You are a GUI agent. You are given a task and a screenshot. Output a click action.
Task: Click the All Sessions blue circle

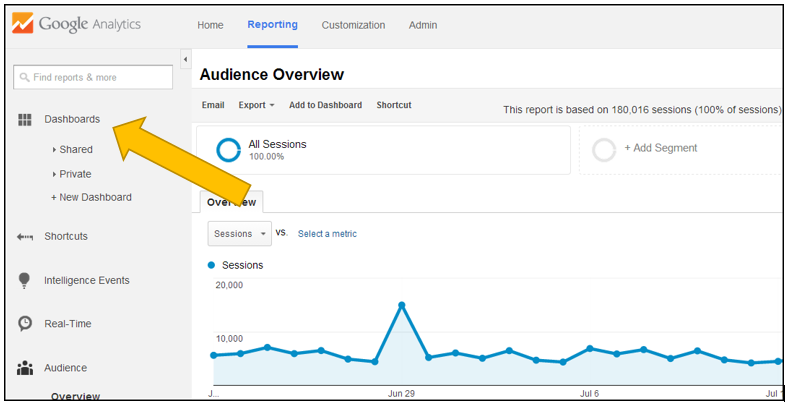tap(229, 150)
